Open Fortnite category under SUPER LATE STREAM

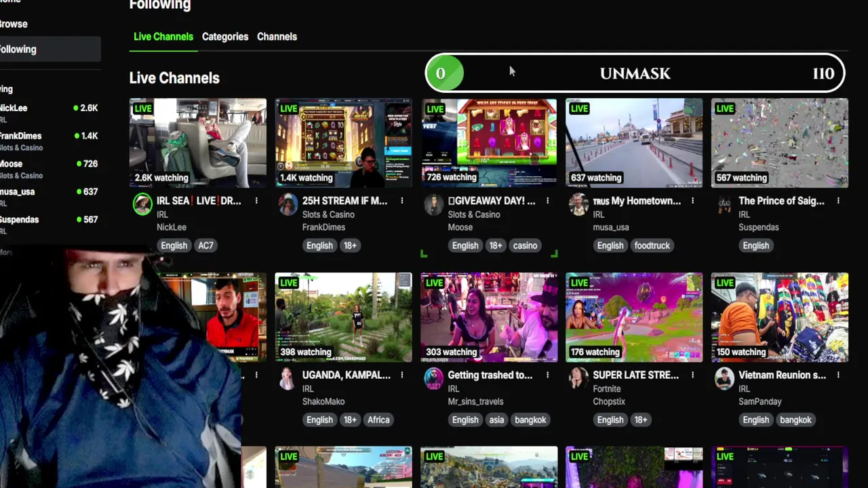click(x=607, y=388)
